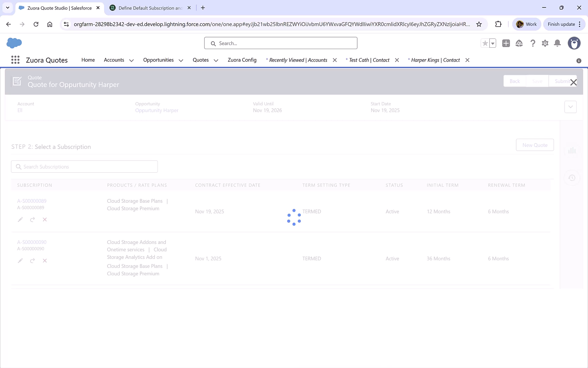Remove subscription A-S00000089 with the X icon
This screenshot has height=368, width=588.
tap(45, 219)
